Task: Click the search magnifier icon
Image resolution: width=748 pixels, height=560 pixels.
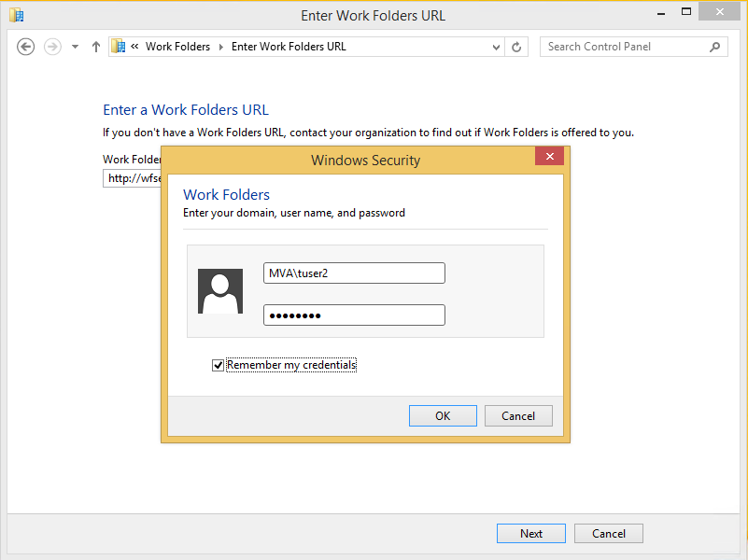Action: pyautogui.click(x=715, y=47)
